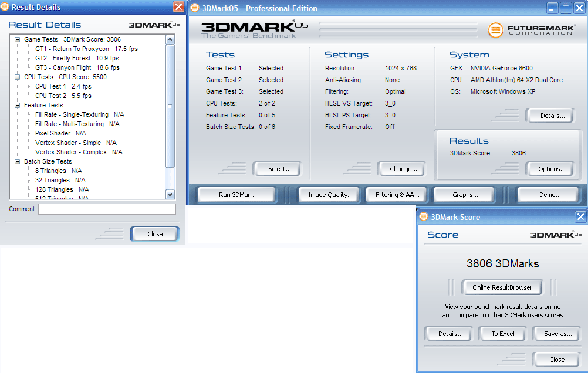Click Filtering value Optimal
Screen dimensions: 588x373
click(x=396, y=91)
